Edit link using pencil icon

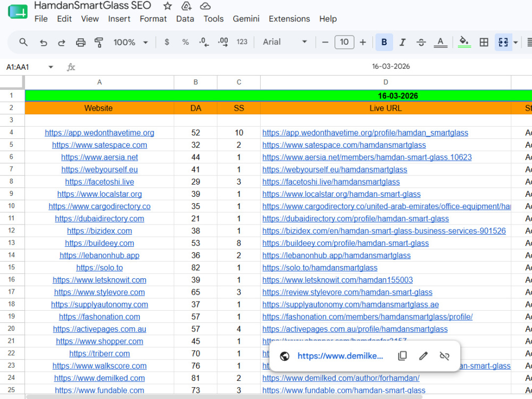[x=423, y=355]
